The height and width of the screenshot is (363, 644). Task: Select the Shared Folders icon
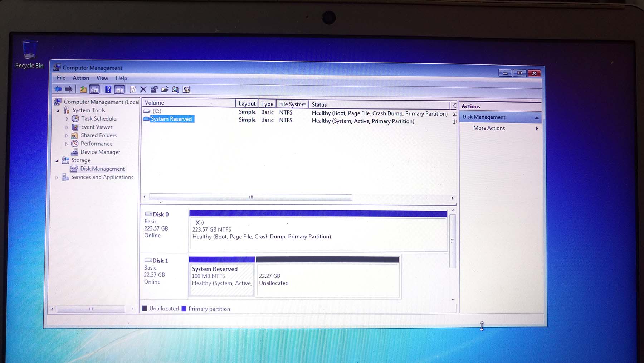[74, 135]
